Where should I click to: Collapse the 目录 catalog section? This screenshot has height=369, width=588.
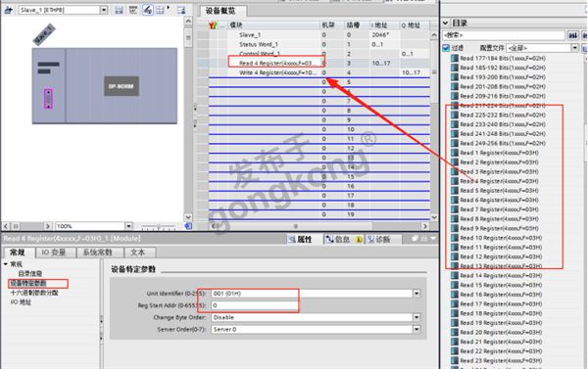coord(446,23)
